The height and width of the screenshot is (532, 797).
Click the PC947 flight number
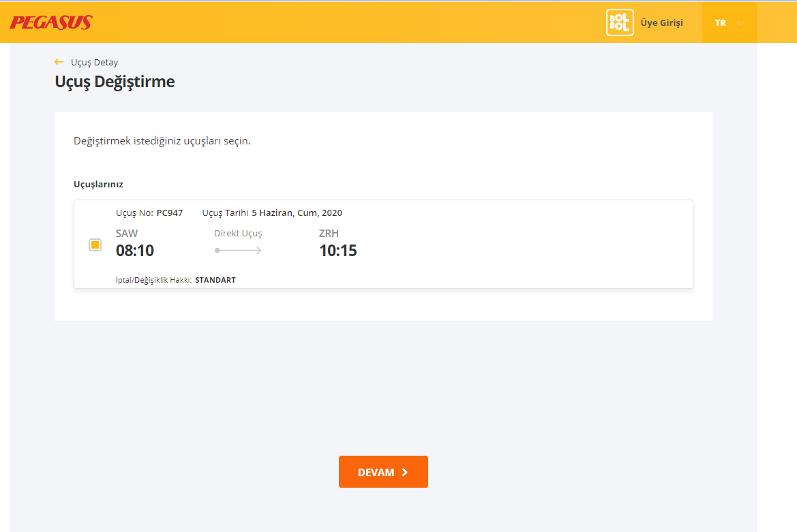(170, 213)
